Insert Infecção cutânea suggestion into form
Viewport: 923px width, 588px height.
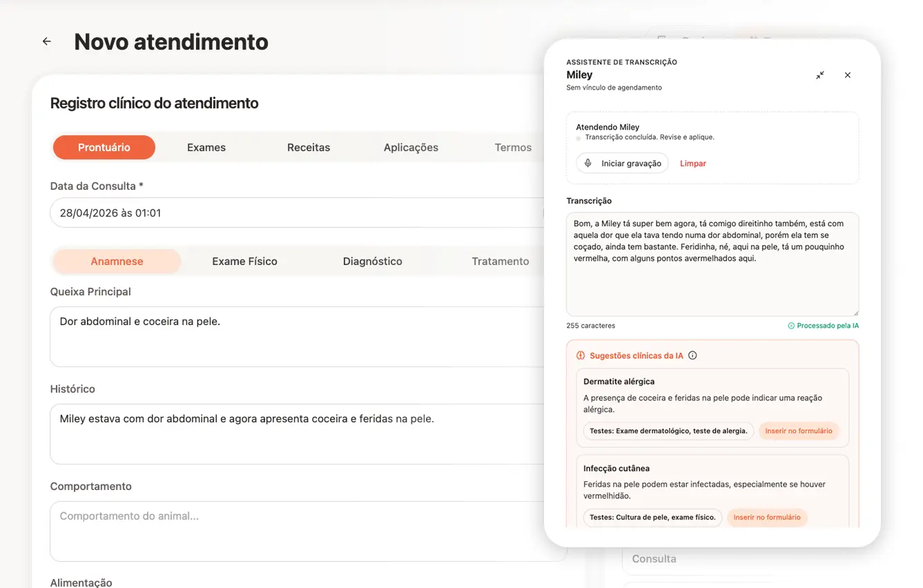(767, 518)
